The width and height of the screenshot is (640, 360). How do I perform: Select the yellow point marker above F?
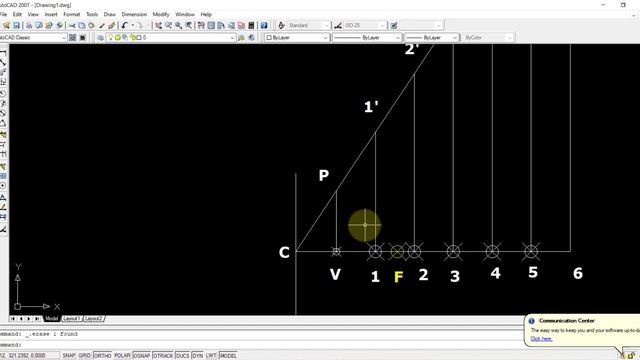(x=397, y=251)
